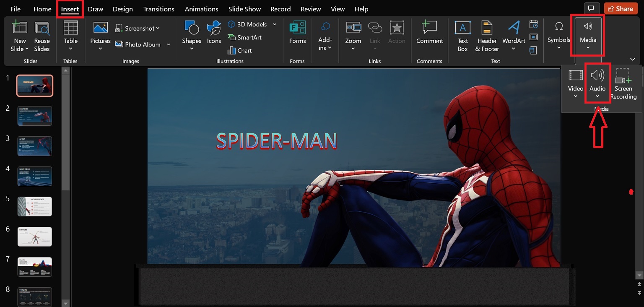The width and height of the screenshot is (644, 307).
Task: Click the SPIDER-MAN title text
Action: [x=277, y=141]
